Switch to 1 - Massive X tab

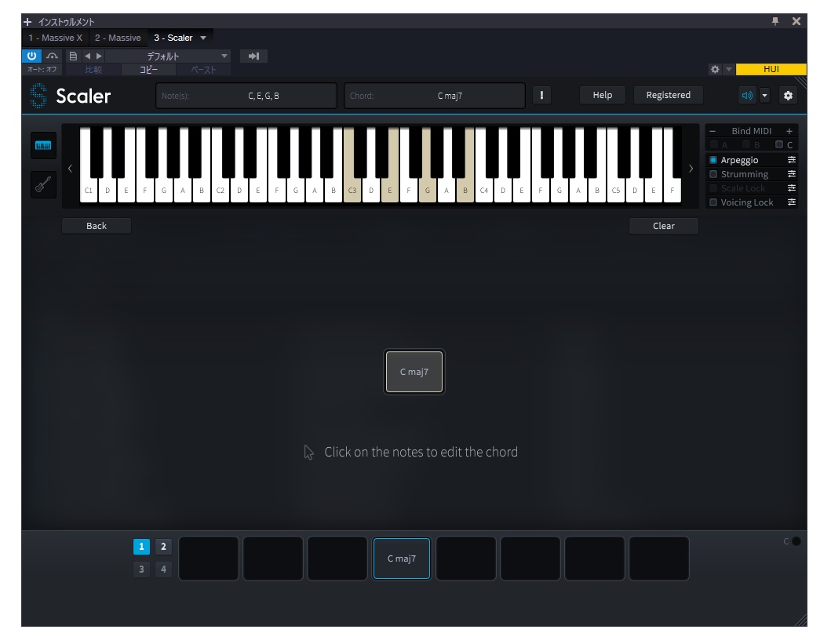(x=55, y=38)
